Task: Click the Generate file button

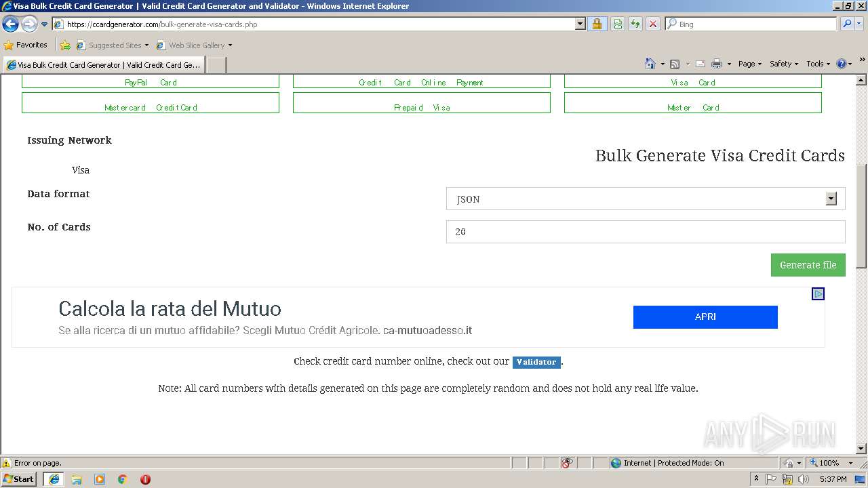Action: (x=808, y=265)
